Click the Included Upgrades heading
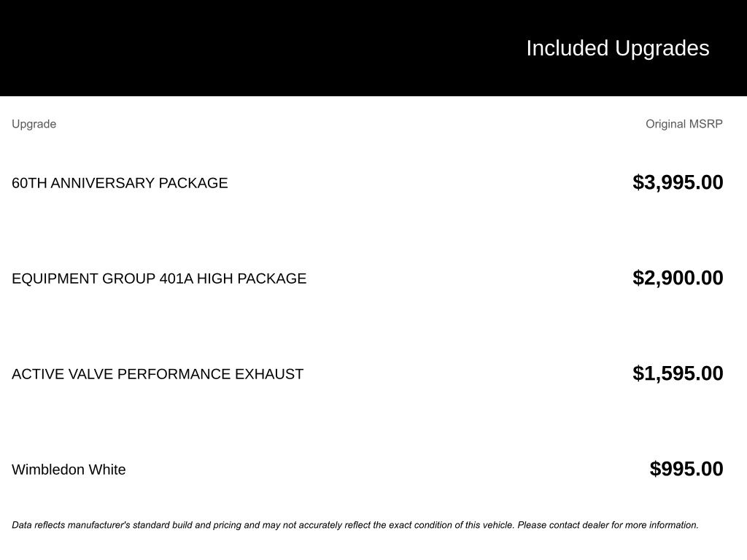 click(617, 48)
